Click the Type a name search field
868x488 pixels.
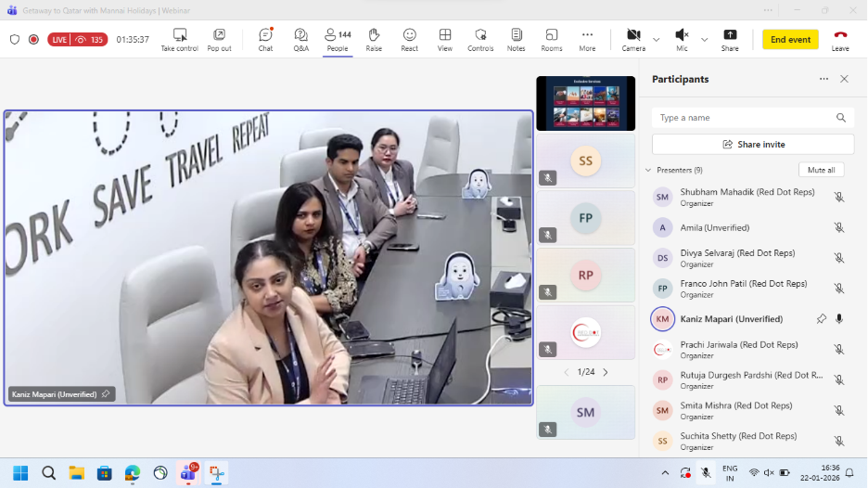point(744,118)
